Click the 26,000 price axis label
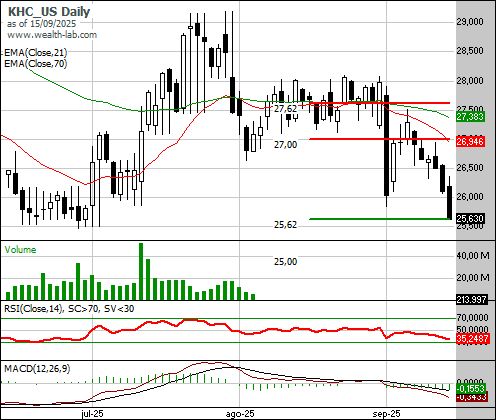The image size is (496, 420). click(470, 197)
